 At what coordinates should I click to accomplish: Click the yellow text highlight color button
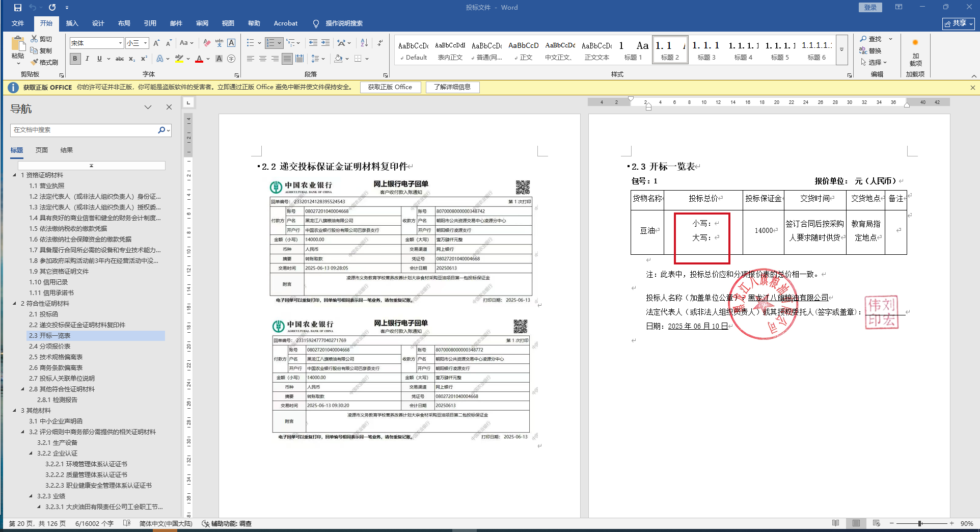point(179,59)
